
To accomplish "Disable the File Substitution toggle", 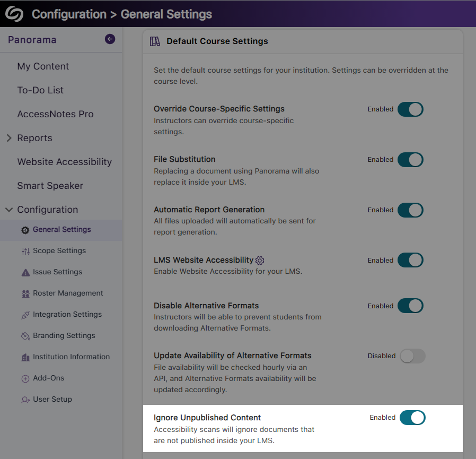I will [x=410, y=160].
